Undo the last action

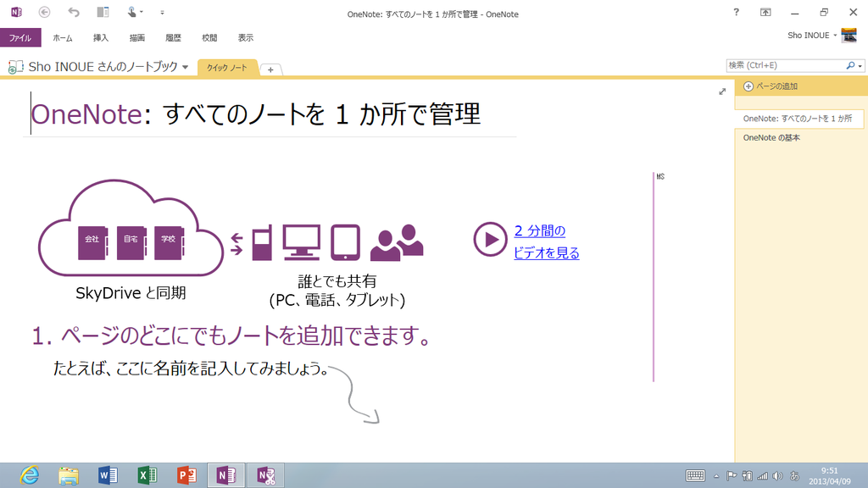coord(74,12)
